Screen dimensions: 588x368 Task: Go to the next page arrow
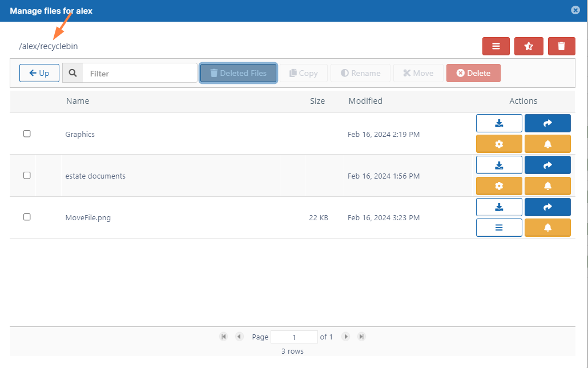[x=345, y=337]
